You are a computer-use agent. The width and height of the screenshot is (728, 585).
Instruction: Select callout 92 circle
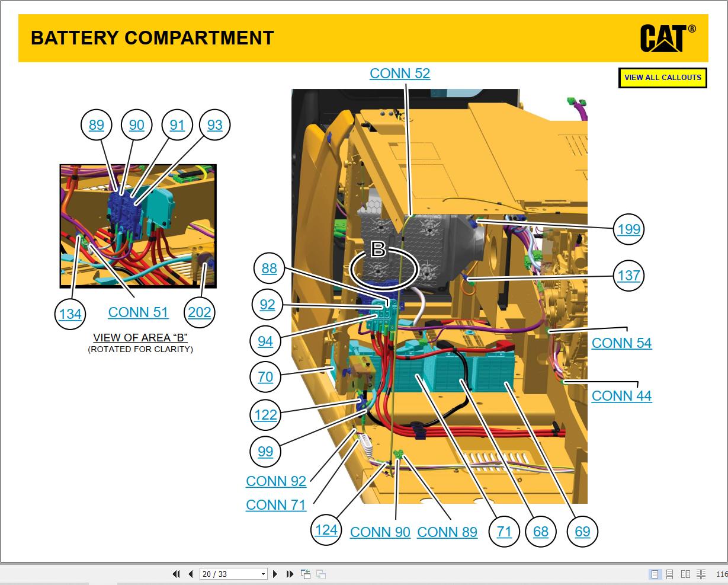268,305
